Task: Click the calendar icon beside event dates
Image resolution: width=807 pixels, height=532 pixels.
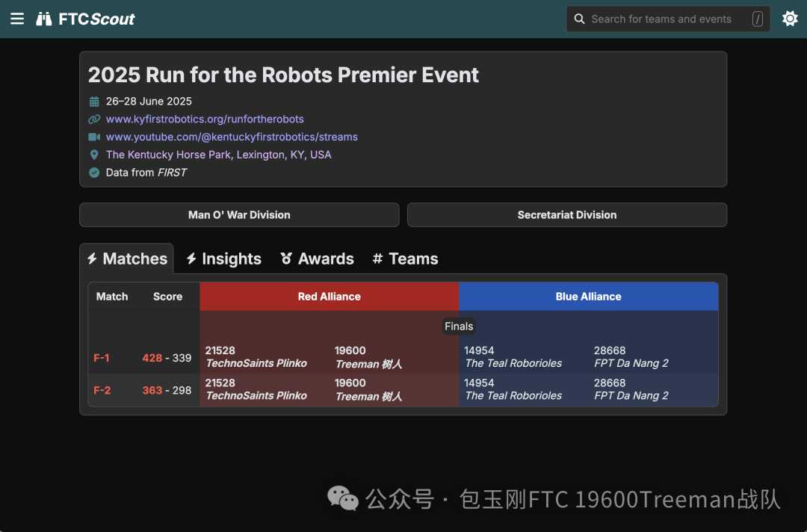Action: click(x=94, y=102)
